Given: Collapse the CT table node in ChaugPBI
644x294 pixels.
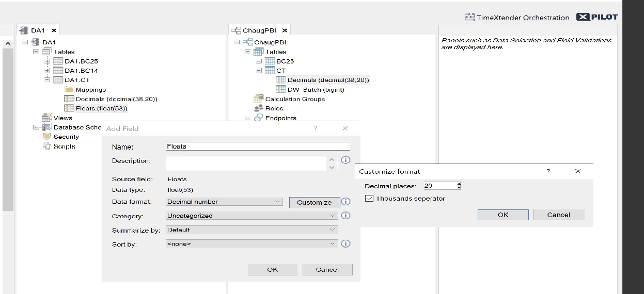Looking at the screenshot, I should [x=259, y=71].
